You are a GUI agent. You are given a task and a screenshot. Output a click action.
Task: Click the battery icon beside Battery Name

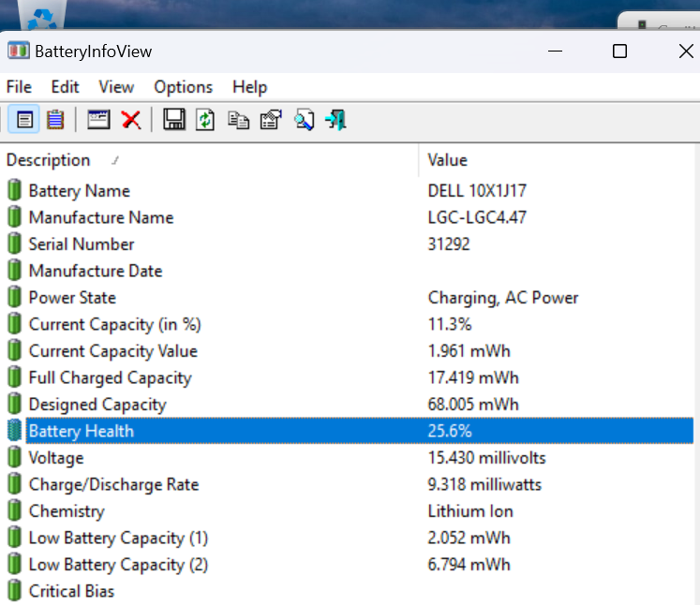[14, 189]
